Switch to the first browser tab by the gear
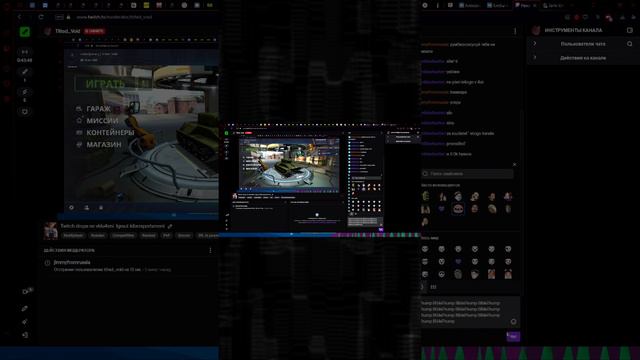This screenshot has width=640, height=360. pos(469,5)
